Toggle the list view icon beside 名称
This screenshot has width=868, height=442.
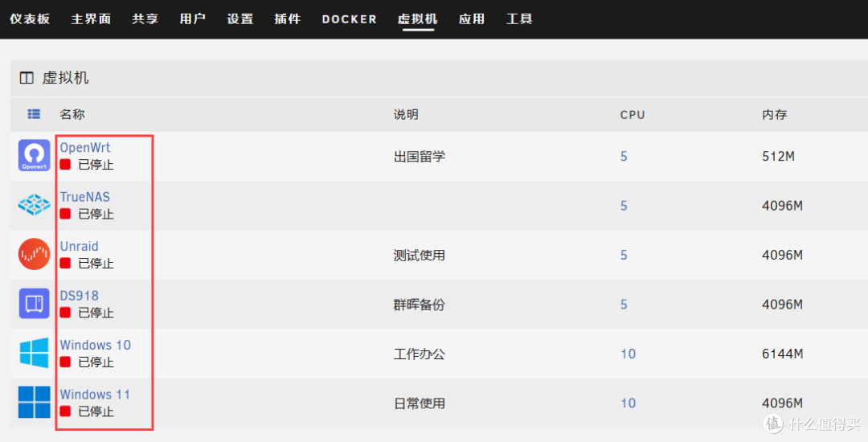34,114
